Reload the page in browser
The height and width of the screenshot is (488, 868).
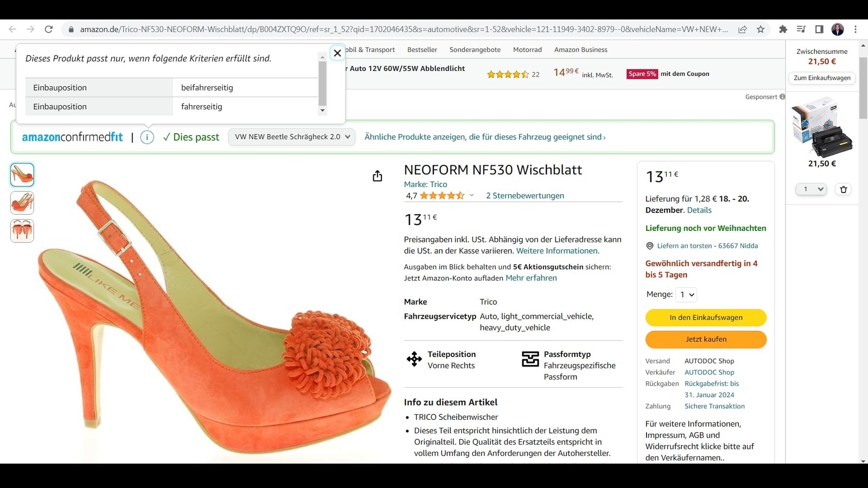click(49, 29)
